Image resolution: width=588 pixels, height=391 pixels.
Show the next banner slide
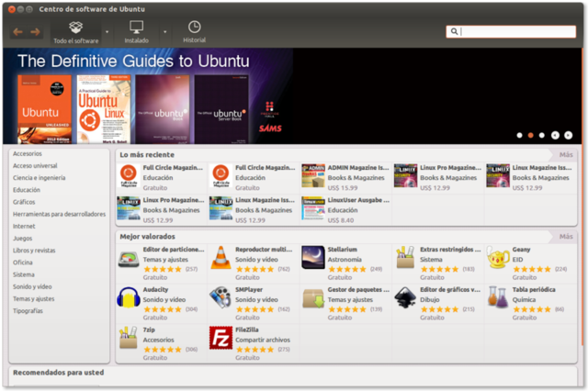[x=568, y=135]
